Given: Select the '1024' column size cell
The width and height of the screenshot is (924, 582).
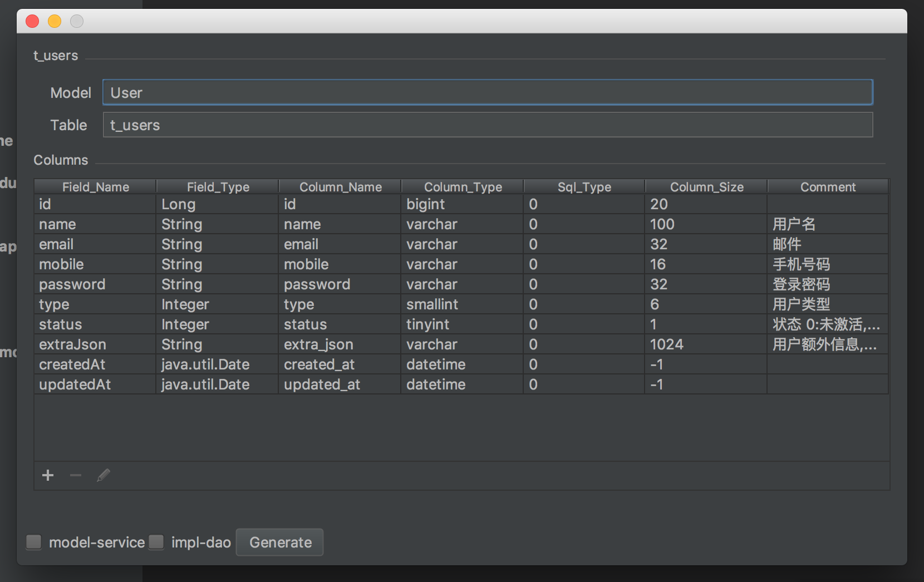Looking at the screenshot, I should click(706, 344).
